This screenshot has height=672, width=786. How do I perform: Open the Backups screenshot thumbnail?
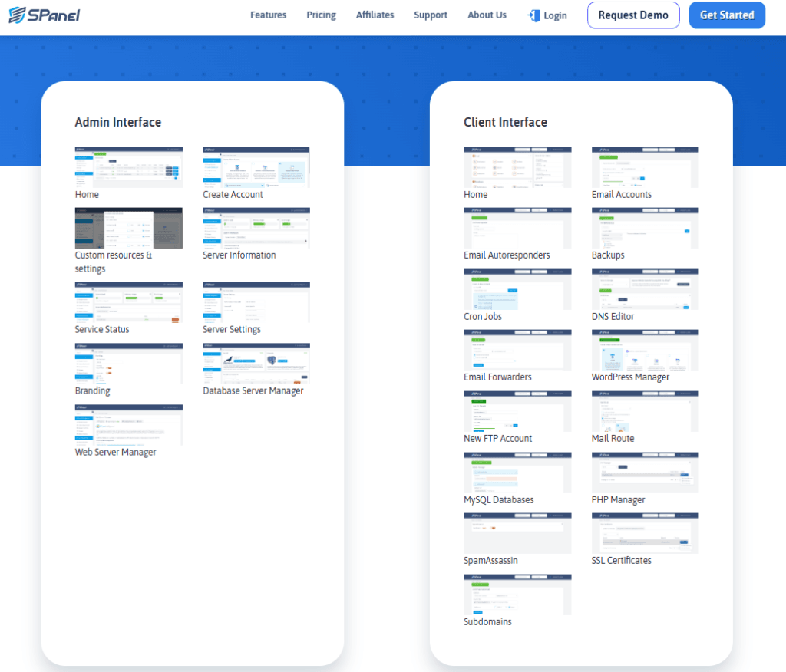click(x=645, y=228)
